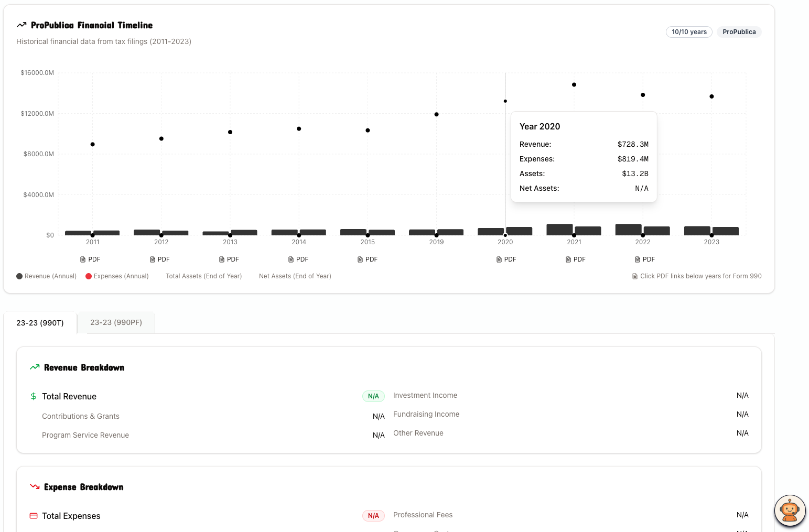This screenshot has height=532, width=809.
Task: Open the 2015 Form 990 PDF link
Action: coord(367,259)
